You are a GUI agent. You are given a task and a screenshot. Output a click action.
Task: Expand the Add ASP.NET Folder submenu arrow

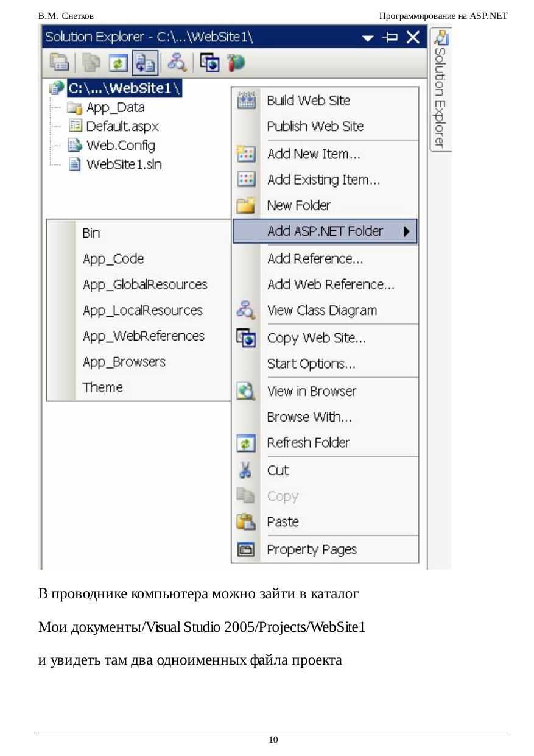tap(406, 231)
